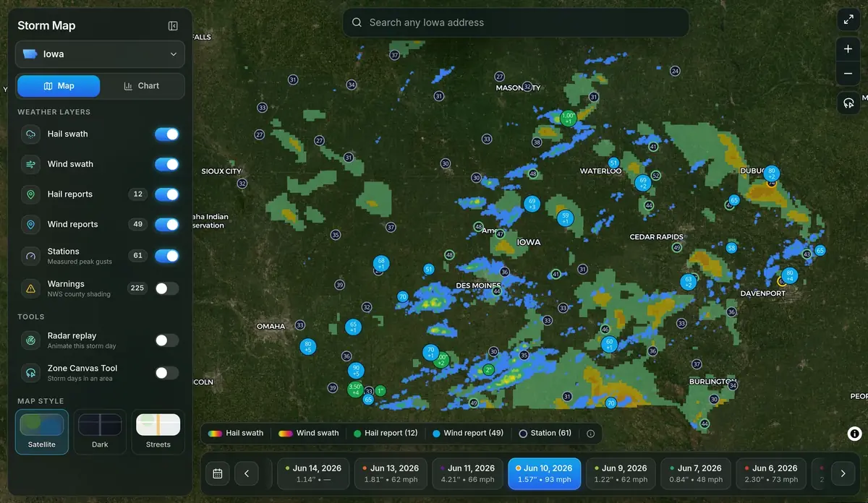Click the 1.00" hail marker near Mason City

pos(568,118)
